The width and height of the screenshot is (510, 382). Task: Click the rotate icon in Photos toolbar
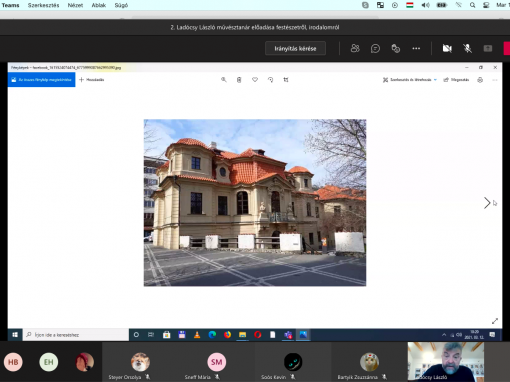click(270, 80)
